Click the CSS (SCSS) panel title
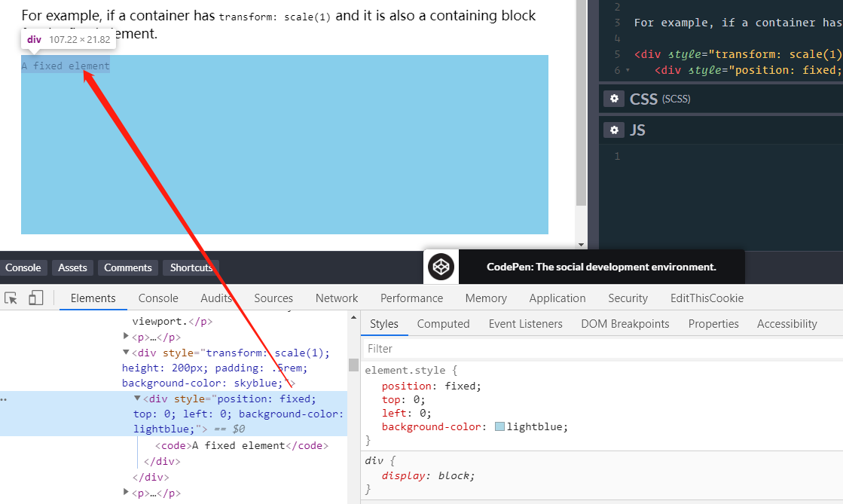843x504 pixels. point(660,99)
